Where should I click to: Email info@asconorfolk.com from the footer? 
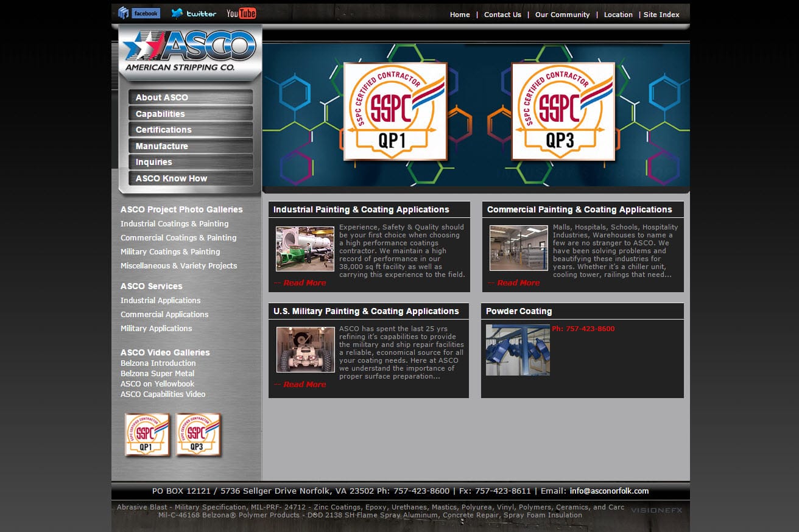pos(609,491)
